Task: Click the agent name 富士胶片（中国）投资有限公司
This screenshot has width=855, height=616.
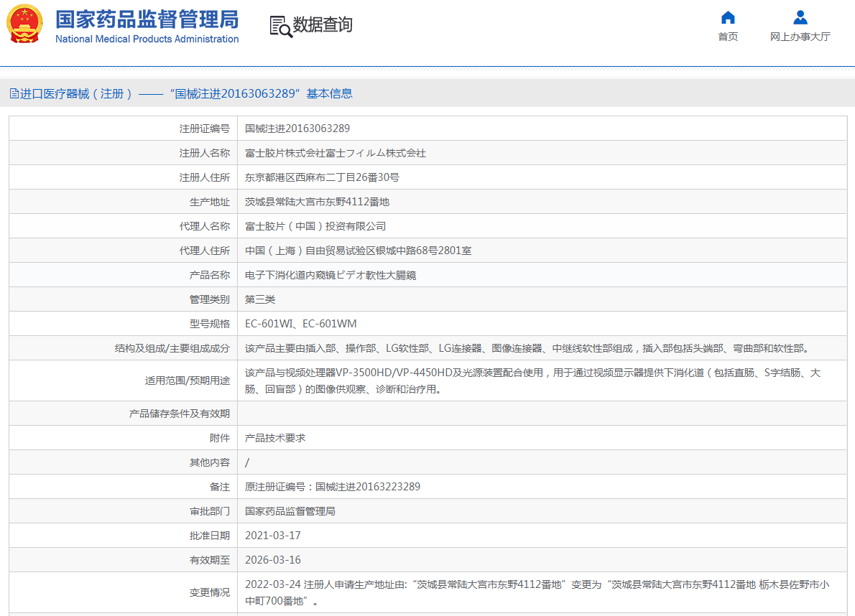Action: tap(315, 226)
